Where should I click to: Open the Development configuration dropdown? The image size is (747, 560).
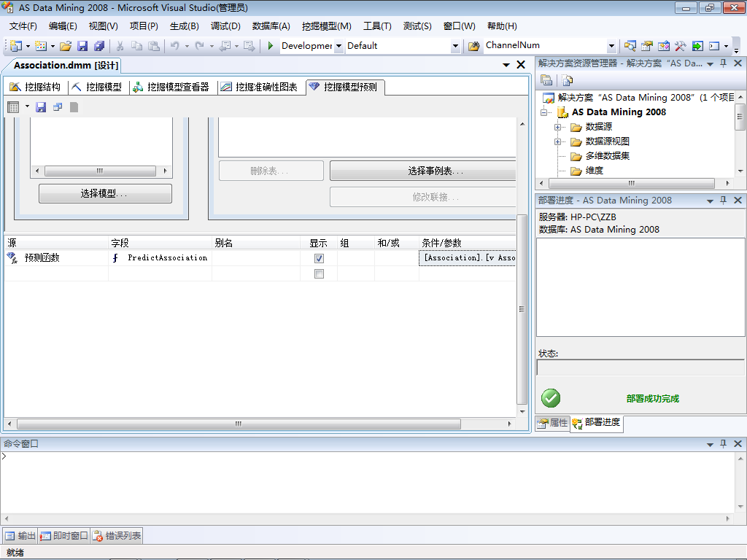338,46
